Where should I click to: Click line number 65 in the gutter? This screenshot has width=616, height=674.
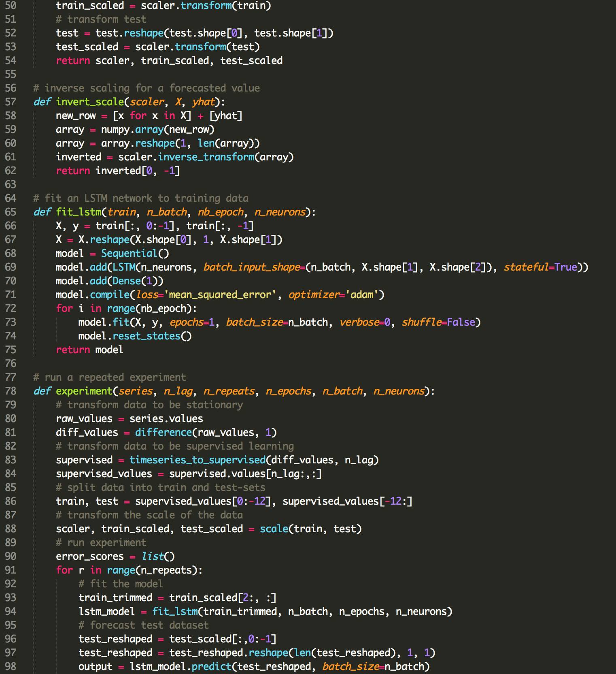click(x=11, y=212)
